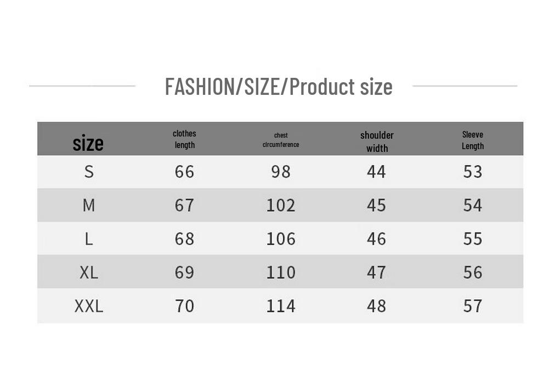Viewport: 560px width, 392px height.
Task: Click the 'Sleeve Length' header
Action: point(472,140)
